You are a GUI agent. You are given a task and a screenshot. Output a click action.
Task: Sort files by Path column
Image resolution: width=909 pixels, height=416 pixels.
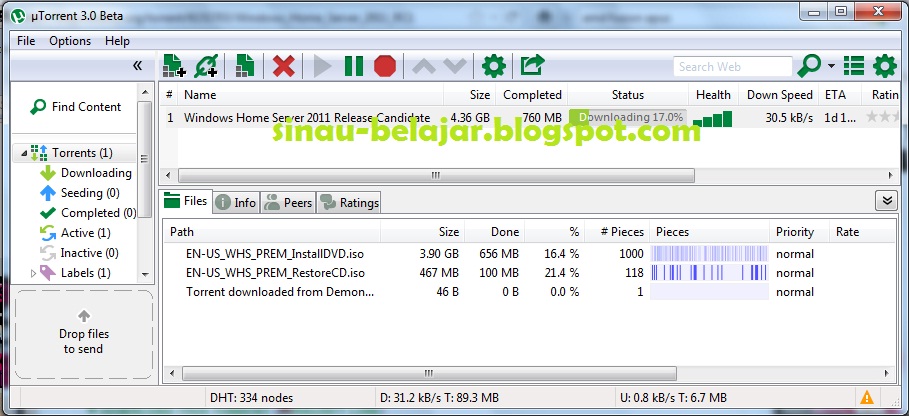[272, 232]
